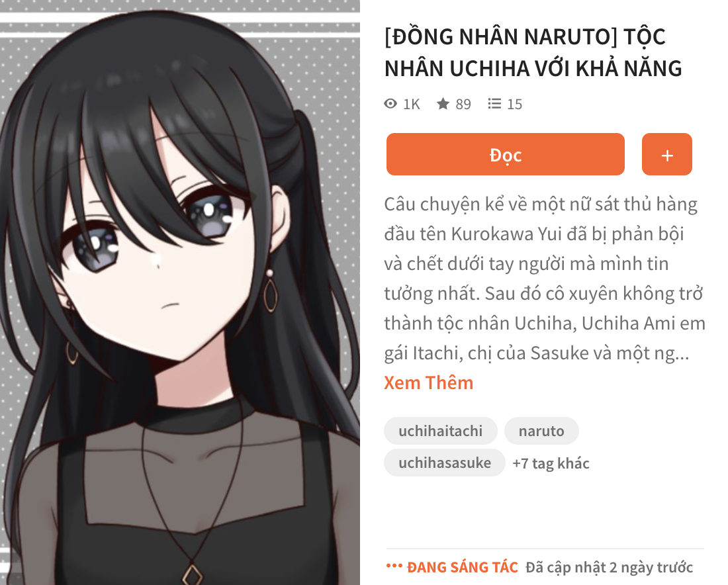Expand description with Xem Thêm

point(429,382)
